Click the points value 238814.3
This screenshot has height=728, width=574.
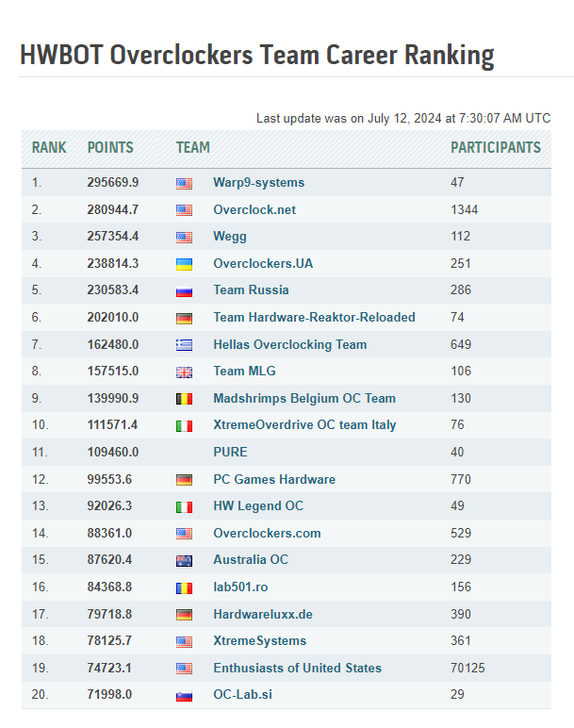coord(113,264)
